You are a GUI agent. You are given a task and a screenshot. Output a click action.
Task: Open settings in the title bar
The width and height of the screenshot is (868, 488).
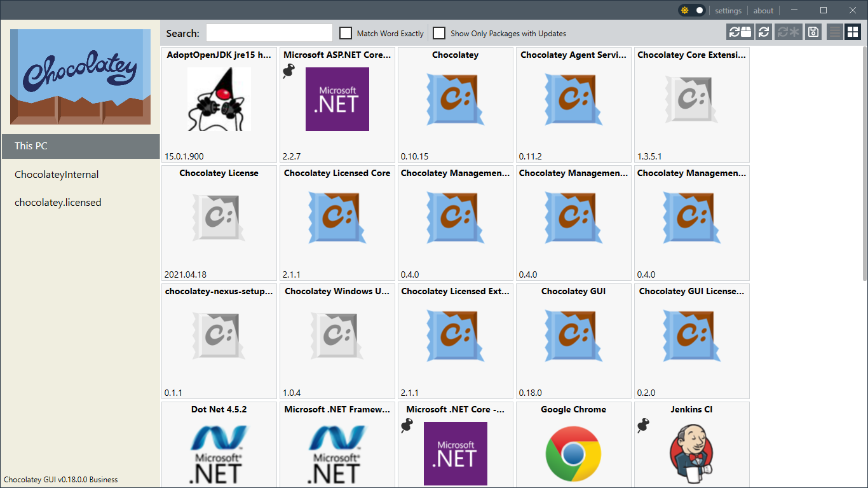[x=728, y=11]
